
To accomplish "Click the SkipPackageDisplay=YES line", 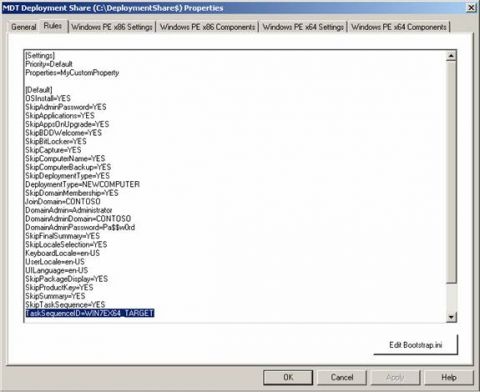I will click(x=67, y=279).
